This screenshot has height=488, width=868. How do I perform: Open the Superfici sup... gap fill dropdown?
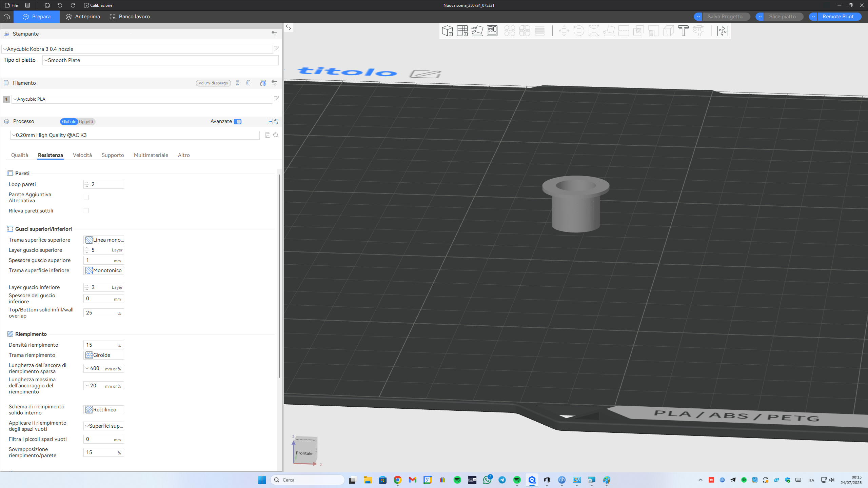(x=104, y=426)
